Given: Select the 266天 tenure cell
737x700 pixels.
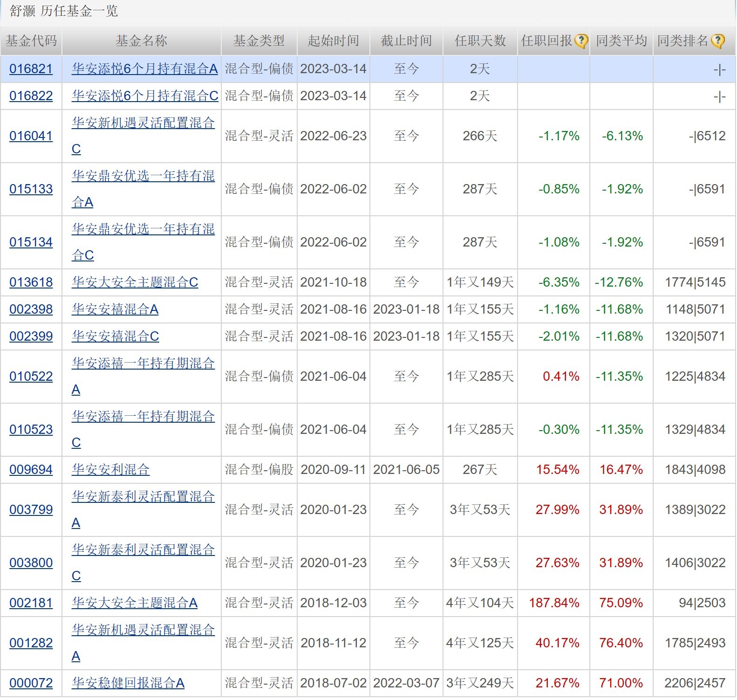Looking at the screenshot, I should pyautogui.click(x=480, y=136).
